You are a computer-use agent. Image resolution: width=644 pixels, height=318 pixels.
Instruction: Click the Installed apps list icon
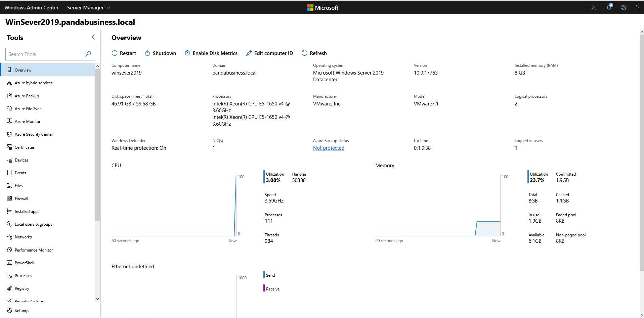click(9, 211)
